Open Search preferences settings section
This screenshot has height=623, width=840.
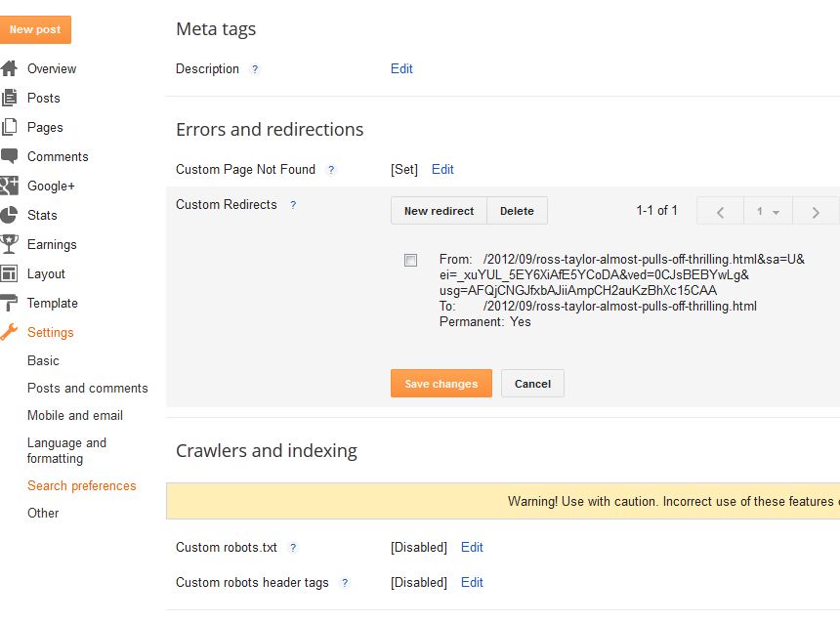[82, 485]
